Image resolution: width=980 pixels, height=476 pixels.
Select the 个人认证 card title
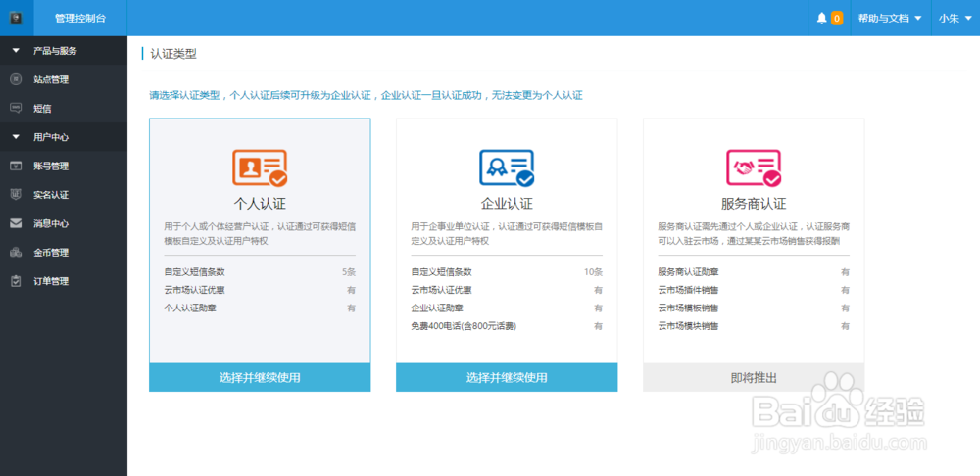click(x=260, y=204)
